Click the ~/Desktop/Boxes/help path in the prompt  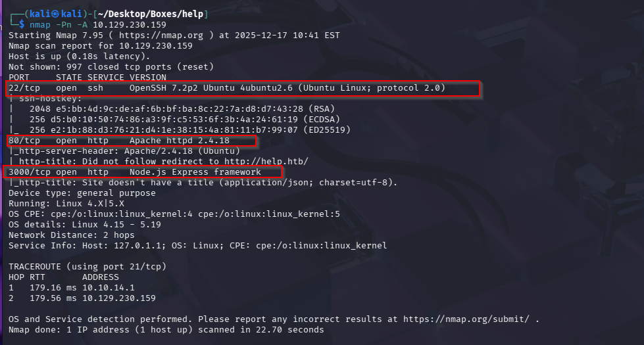(162, 14)
